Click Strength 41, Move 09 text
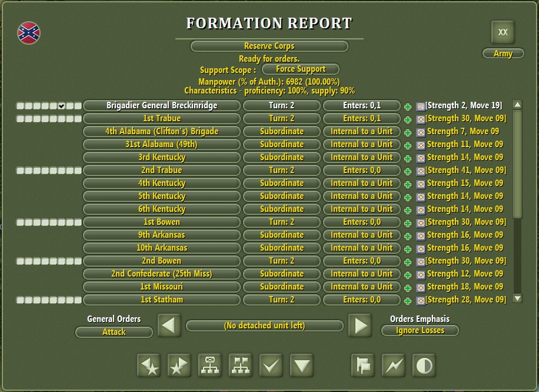 pos(466,170)
